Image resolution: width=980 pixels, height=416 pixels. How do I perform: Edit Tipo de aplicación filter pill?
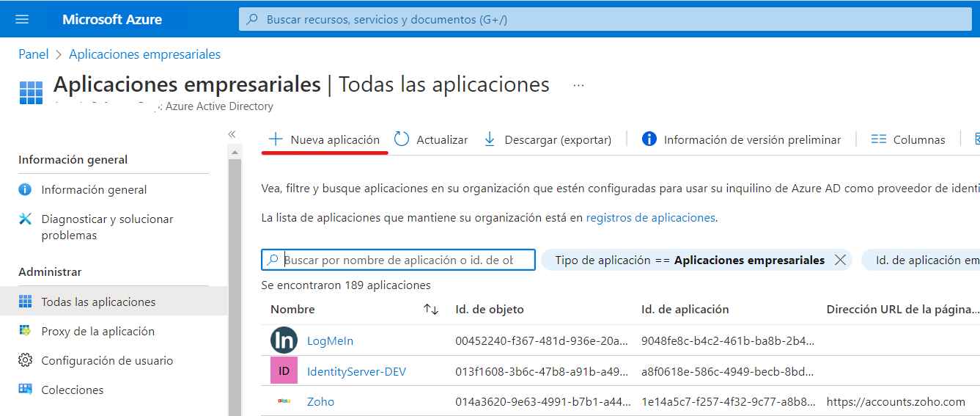[689, 260]
